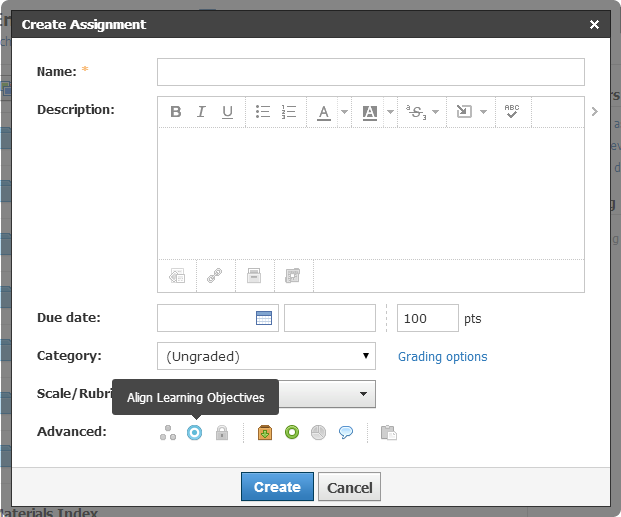Click the green circle icon in Advanced

coord(292,433)
